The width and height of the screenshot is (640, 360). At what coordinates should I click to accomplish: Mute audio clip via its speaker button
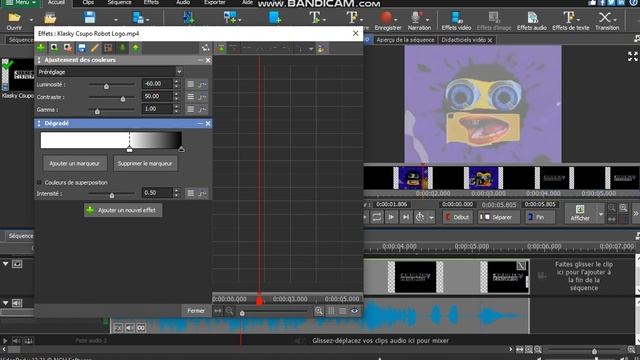(x=129, y=328)
